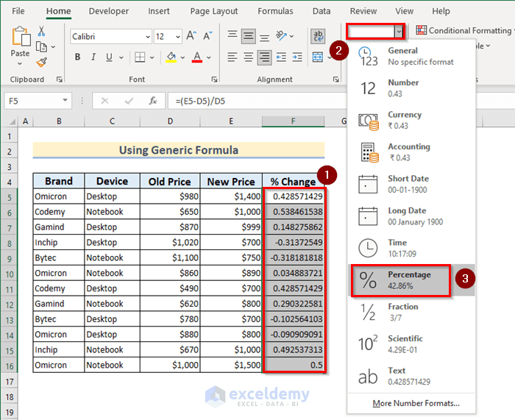Open font size 12 dropdown
Viewport: 515px width, 420px height.
pyautogui.click(x=178, y=37)
